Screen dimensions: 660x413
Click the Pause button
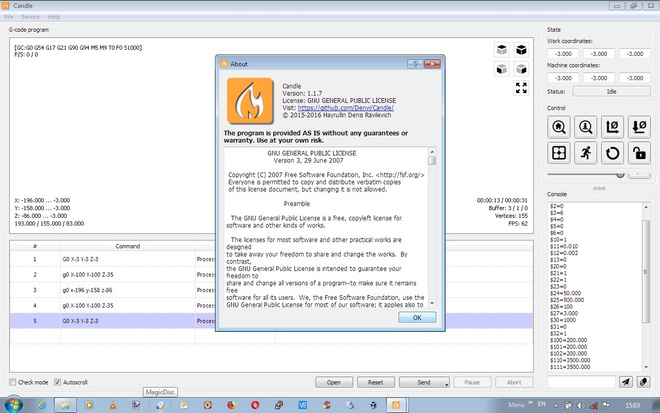click(472, 382)
